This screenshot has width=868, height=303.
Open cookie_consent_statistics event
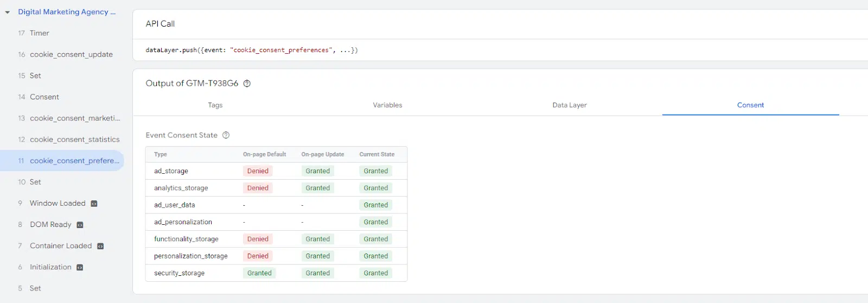pos(74,140)
